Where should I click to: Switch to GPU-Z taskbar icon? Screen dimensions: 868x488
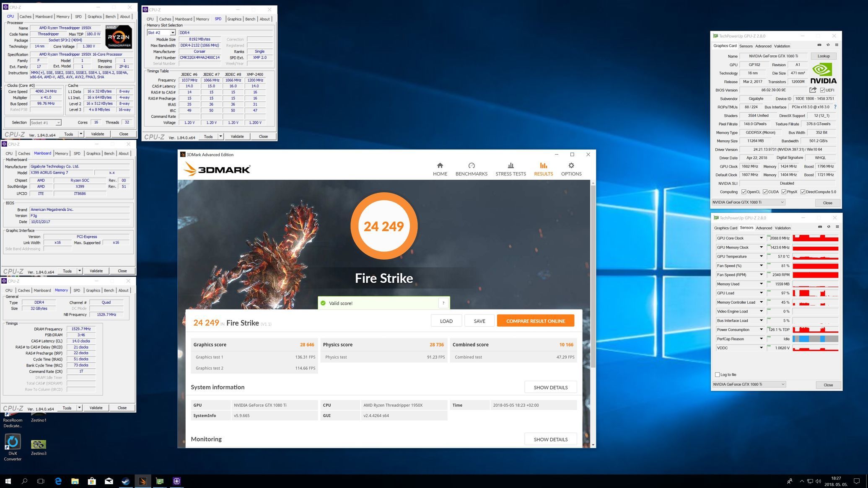coord(160,481)
